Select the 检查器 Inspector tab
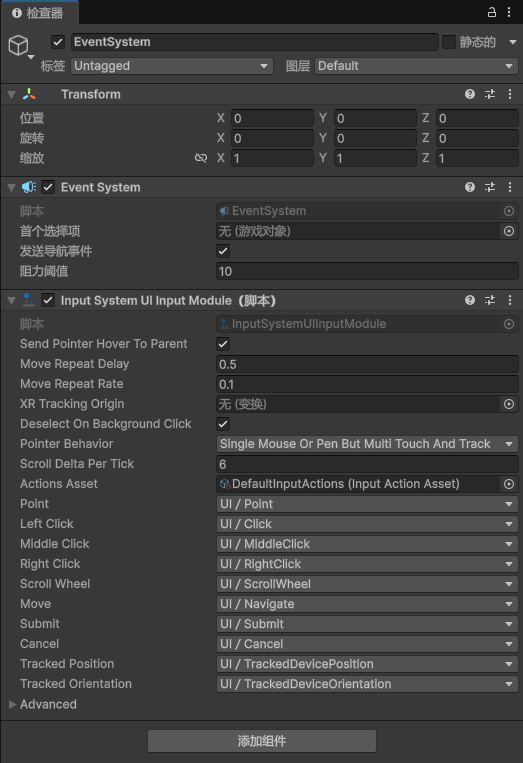Screen dimensions: 523x763 [x=38, y=13]
